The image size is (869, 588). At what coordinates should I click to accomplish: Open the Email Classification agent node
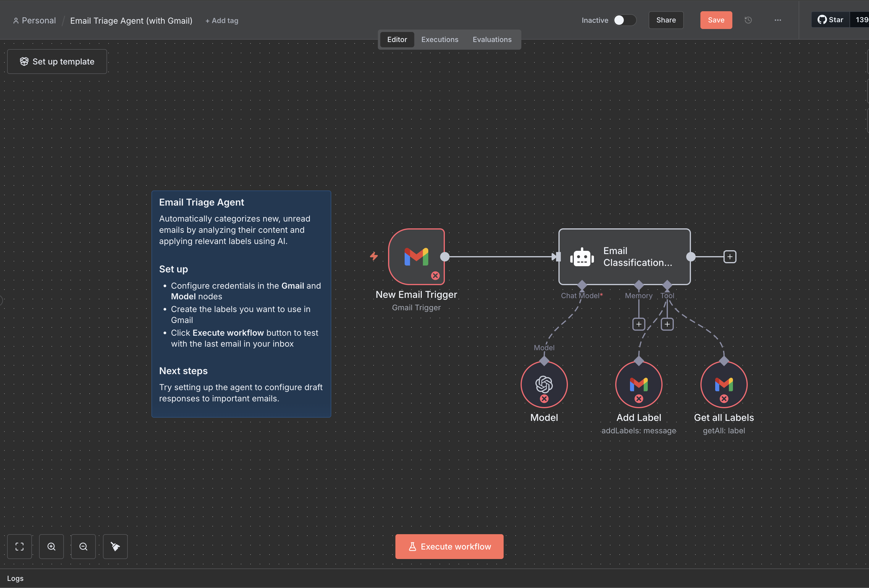(x=624, y=256)
